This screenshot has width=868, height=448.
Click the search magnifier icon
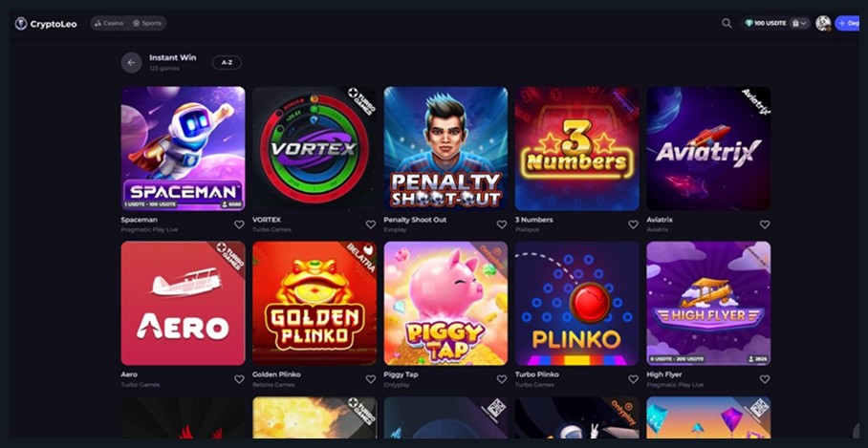[727, 23]
